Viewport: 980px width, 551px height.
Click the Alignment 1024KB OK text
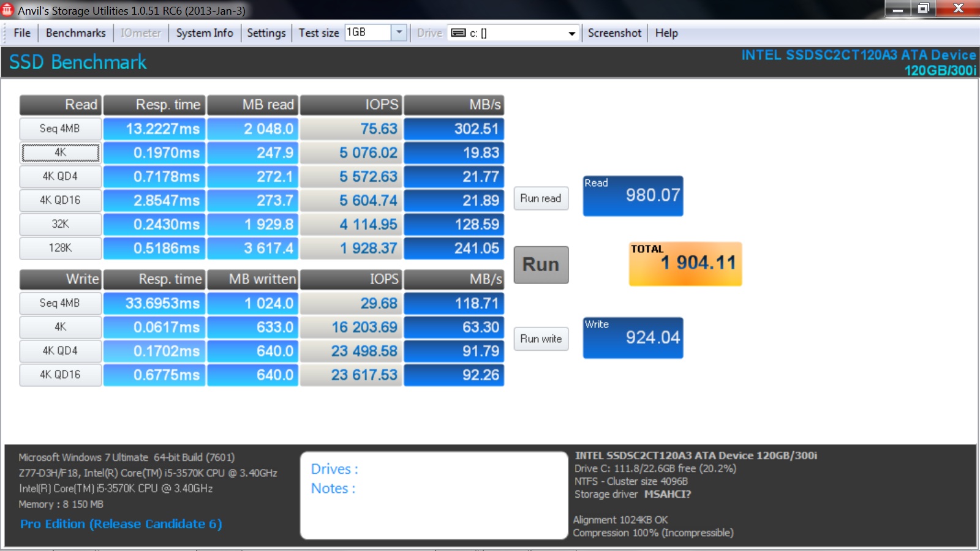coord(620,520)
